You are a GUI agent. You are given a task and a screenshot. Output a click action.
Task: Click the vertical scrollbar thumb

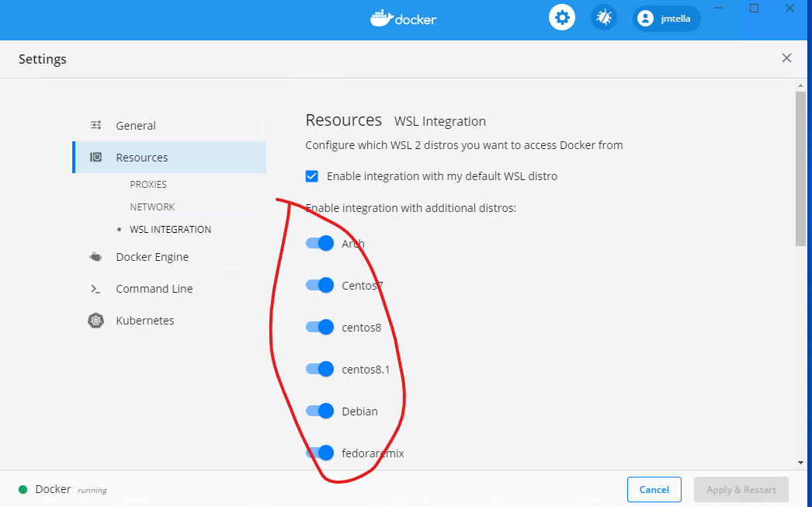pos(800,168)
